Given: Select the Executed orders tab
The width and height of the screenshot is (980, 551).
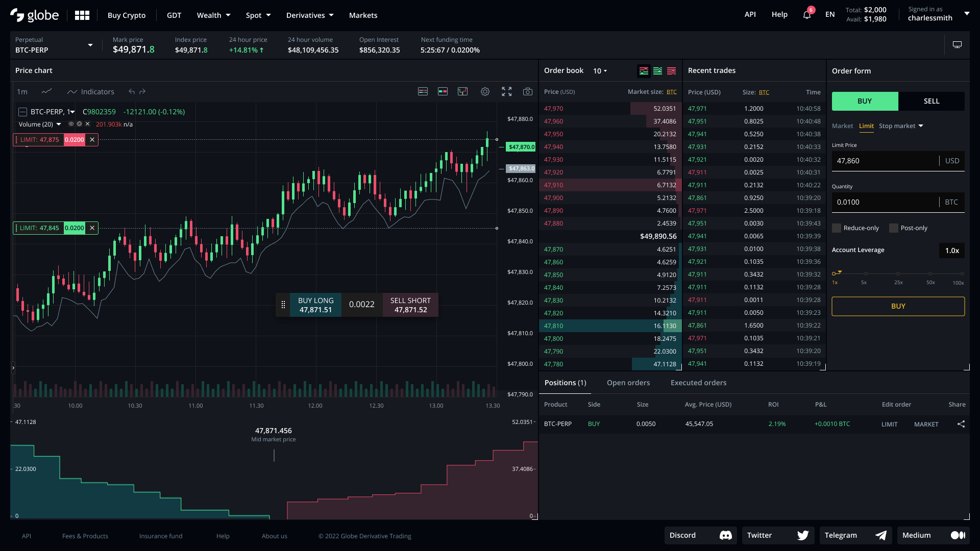Looking at the screenshot, I should click(698, 382).
